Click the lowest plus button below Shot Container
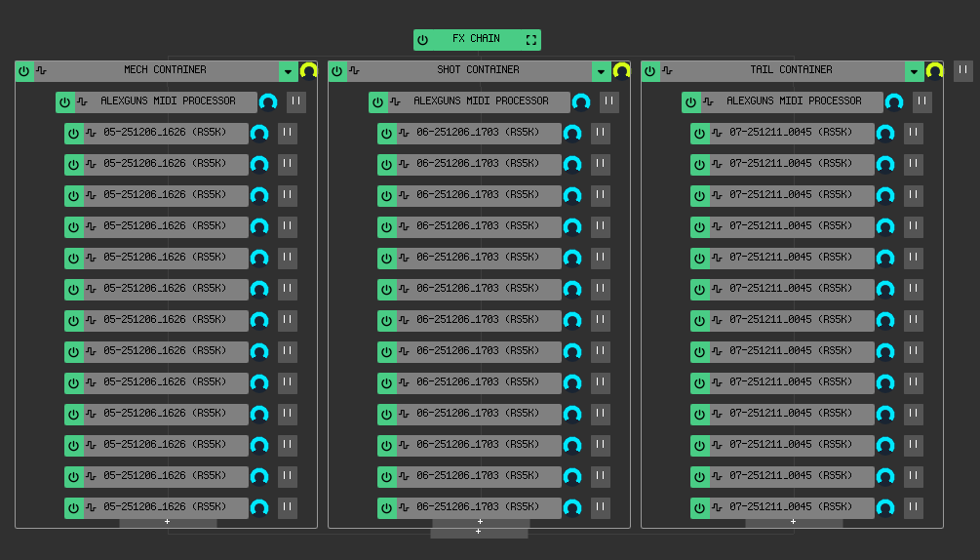Screen dimensions: 980x560 [x=479, y=533]
